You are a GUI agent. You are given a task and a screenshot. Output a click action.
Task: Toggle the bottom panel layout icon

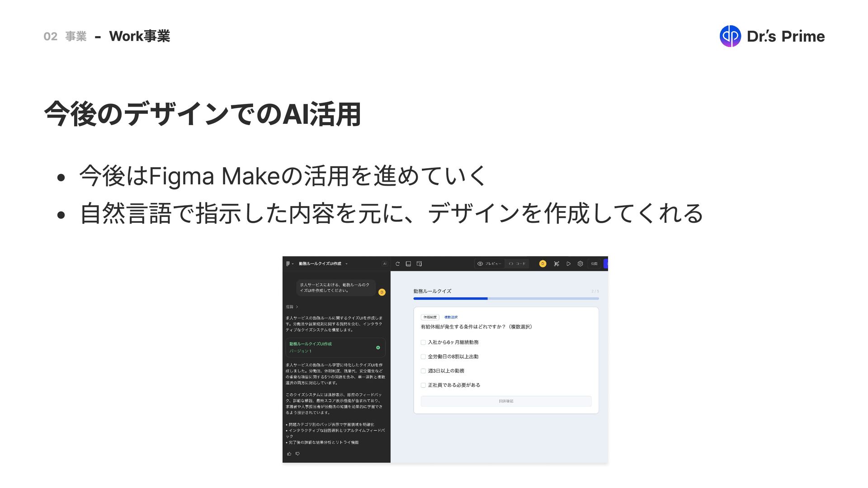(x=408, y=264)
